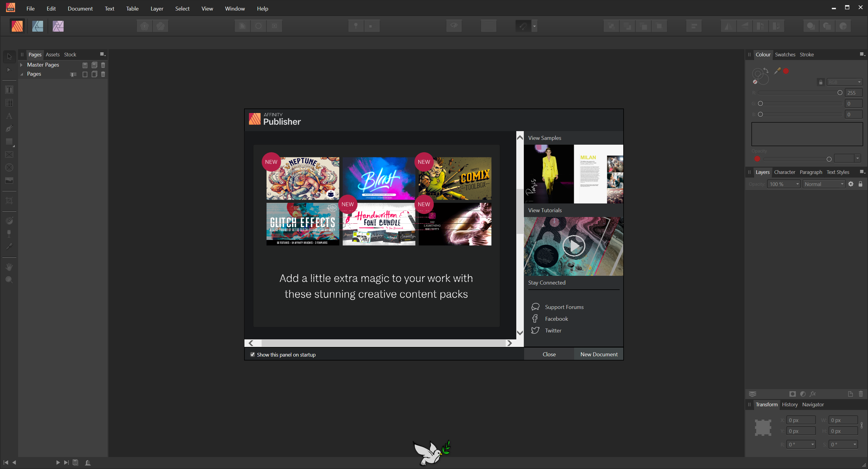Click the red R channel slider handle

pos(840,93)
